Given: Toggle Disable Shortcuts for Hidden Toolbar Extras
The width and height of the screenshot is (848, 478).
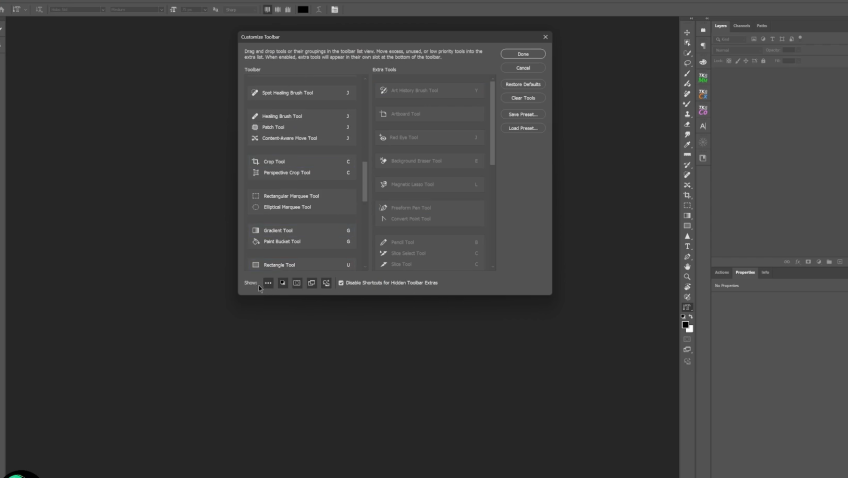Looking at the screenshot, I should tap(341, 283).
